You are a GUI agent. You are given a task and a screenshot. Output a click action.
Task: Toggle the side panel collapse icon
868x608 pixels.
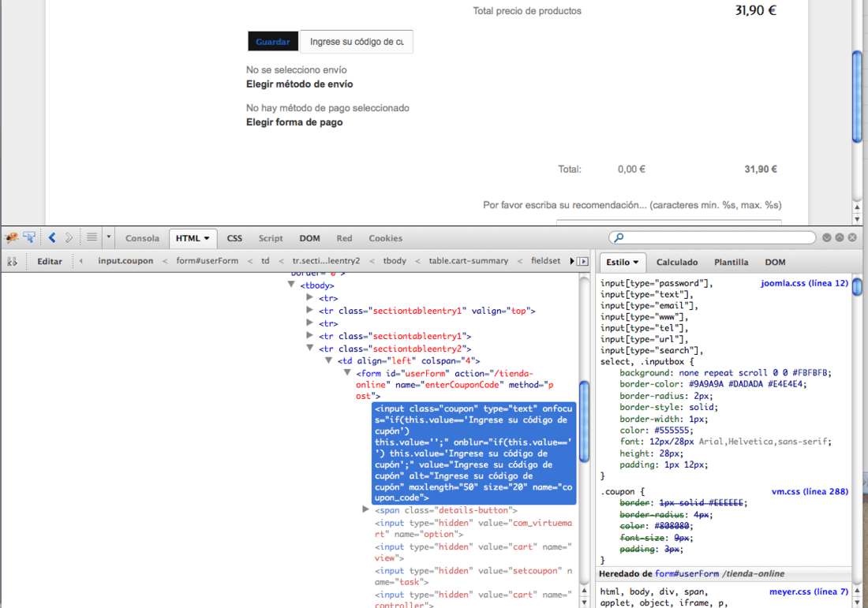coord(582,261)
